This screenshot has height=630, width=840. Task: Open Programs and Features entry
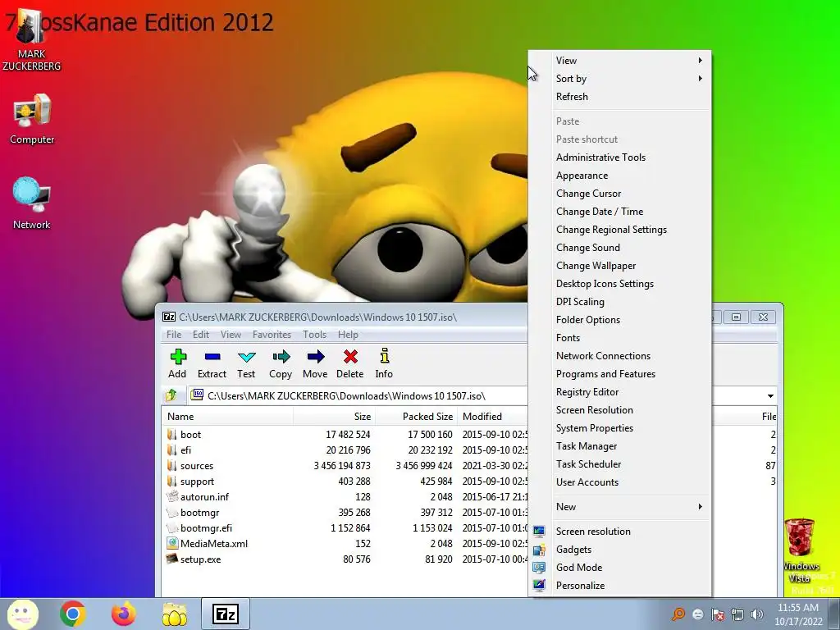coord(620,374)
